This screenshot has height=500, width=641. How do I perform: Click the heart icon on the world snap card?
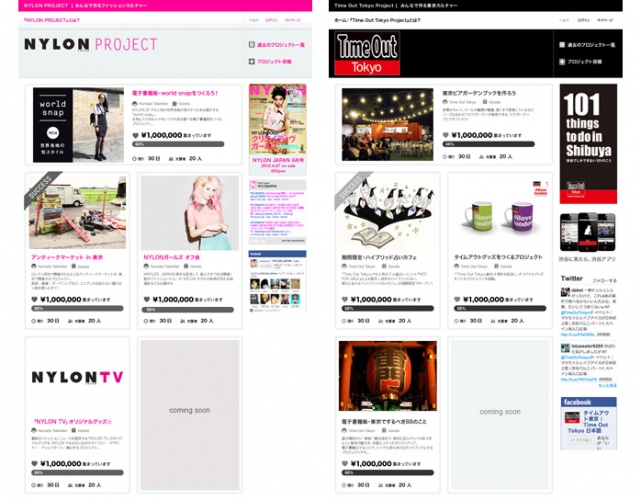point(136,135)
